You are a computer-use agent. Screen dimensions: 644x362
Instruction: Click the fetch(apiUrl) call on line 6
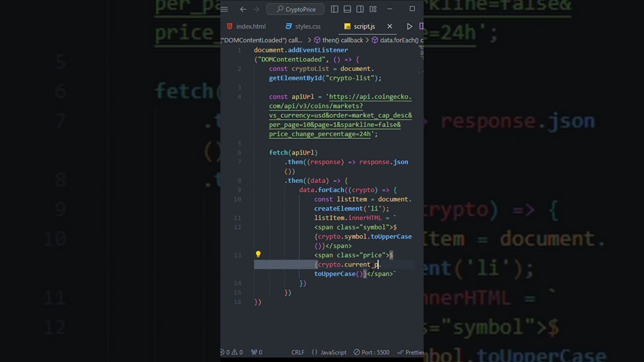pos(293,152)
